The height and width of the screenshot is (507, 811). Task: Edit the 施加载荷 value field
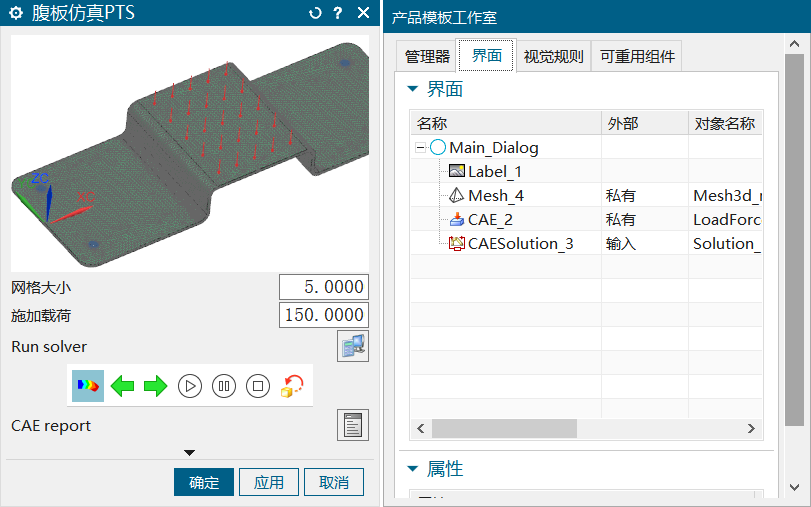[x=324, y=315]
